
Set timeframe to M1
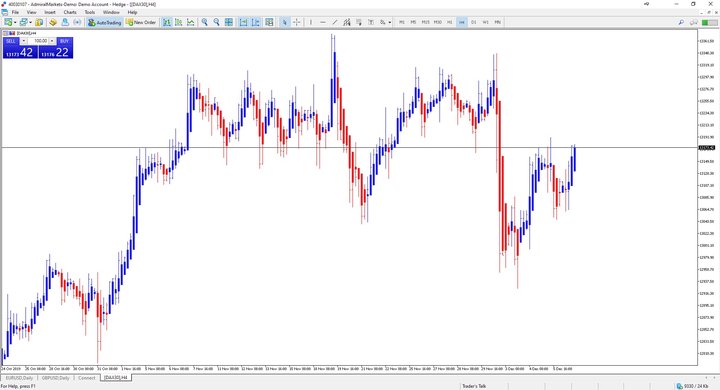point(402,22)
